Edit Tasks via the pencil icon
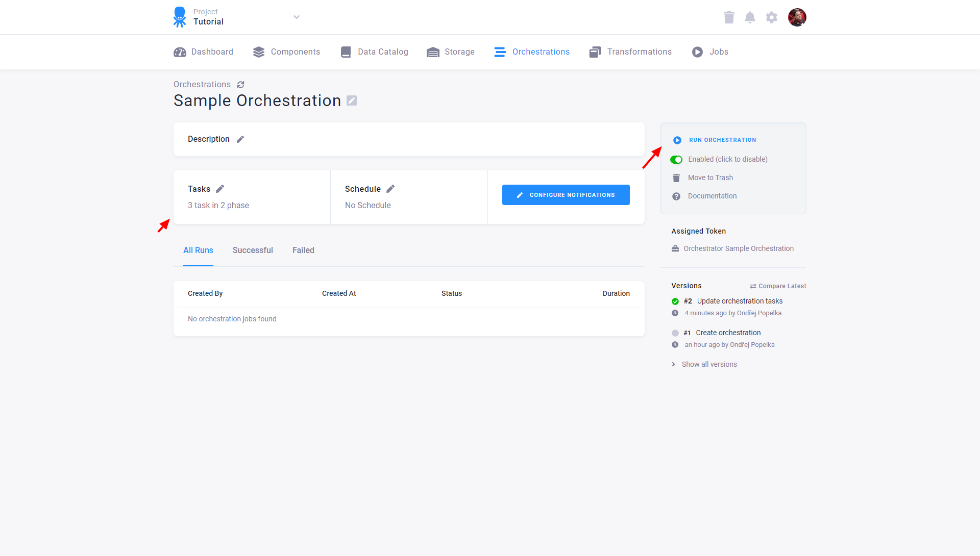Viewport: 980px width, 556px height. coord(220,188)
